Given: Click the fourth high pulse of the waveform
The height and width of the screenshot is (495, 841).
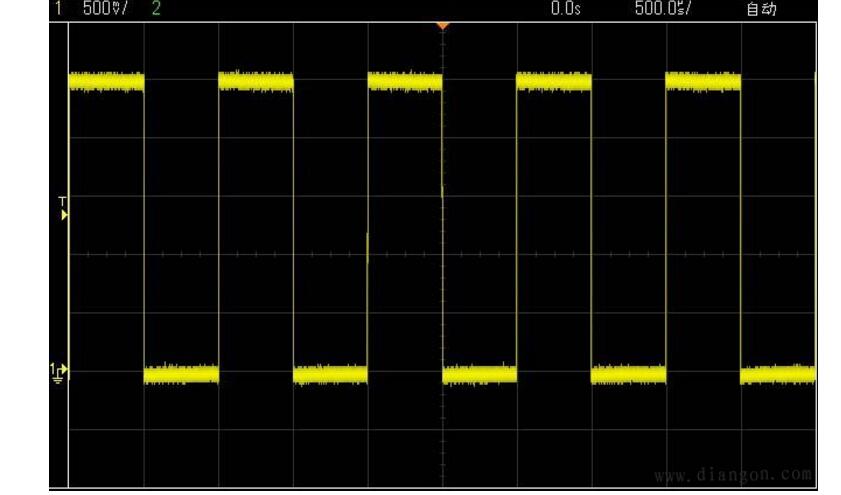Looking at the screenshot, I should click(554, 82).
